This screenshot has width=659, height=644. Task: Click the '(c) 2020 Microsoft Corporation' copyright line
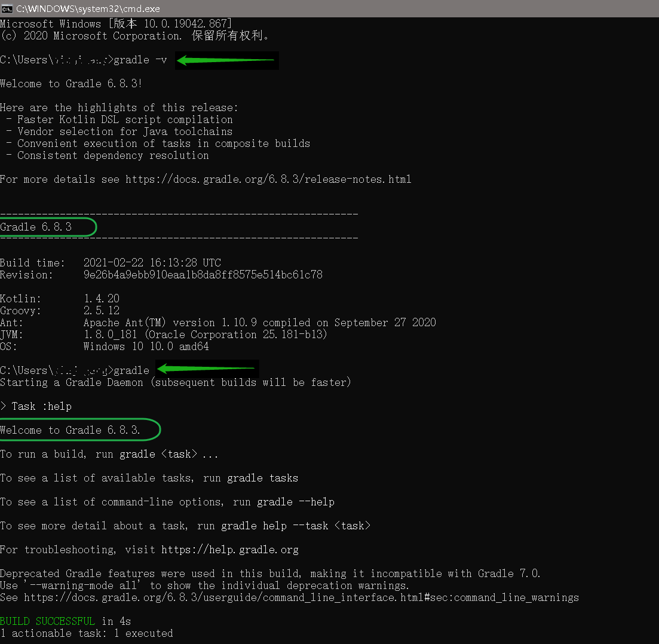coord(134,36)
